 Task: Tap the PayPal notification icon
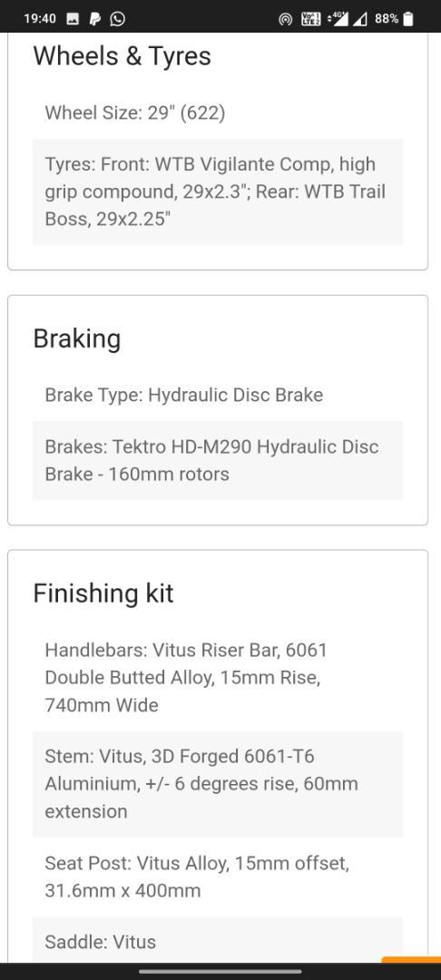(x=95, y=19)
